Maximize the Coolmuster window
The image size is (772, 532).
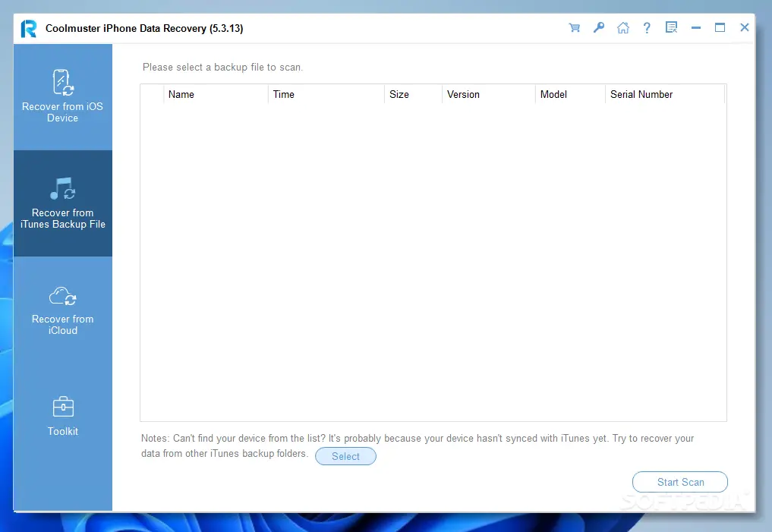point(720,27)
